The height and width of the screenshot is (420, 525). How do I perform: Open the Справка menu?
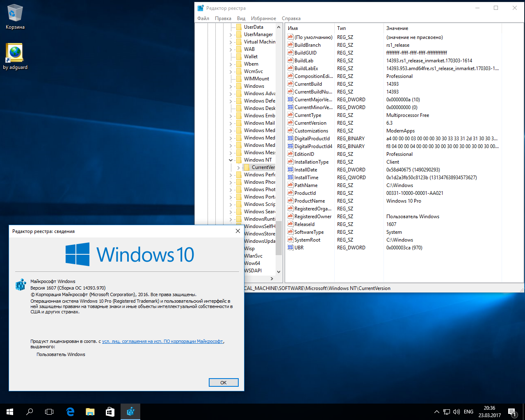coord(291,18)
